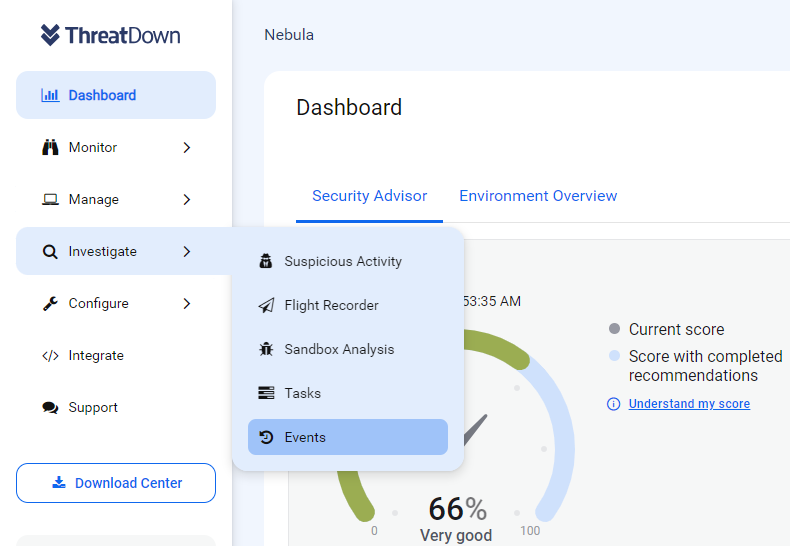Click the Support chat bubbles icon
Image resolution: width=790 pixels, height=546 pixels.
click(x=50, y=407)
